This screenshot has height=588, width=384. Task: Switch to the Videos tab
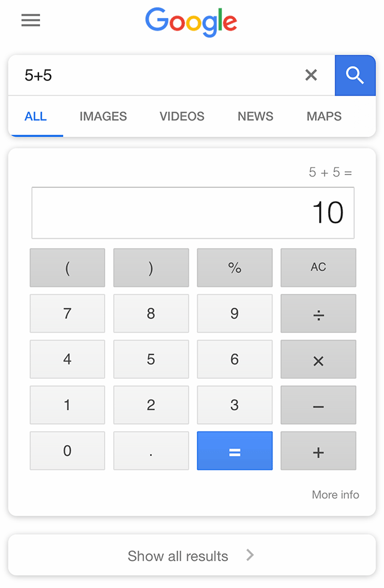(182, 116)
